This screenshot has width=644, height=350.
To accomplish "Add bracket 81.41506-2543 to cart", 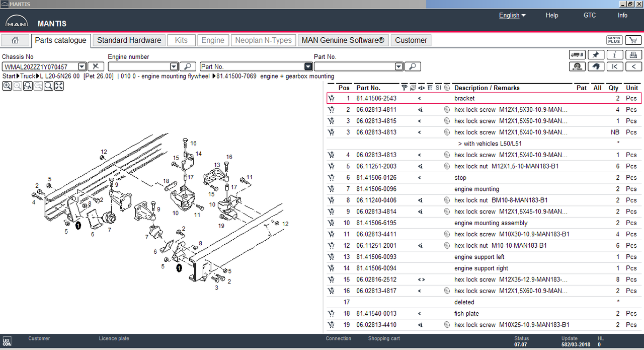I will click(331, 98).
